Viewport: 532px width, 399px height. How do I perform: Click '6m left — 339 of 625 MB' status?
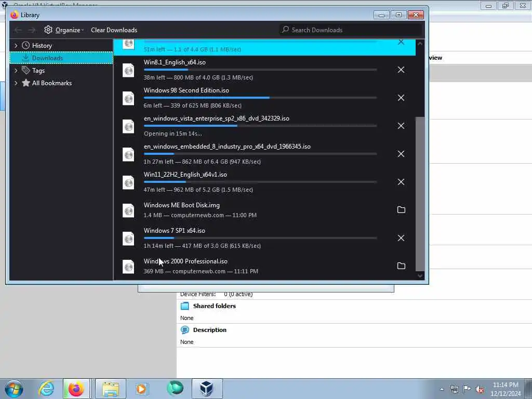pyautogui.click(x=192, y=105)
